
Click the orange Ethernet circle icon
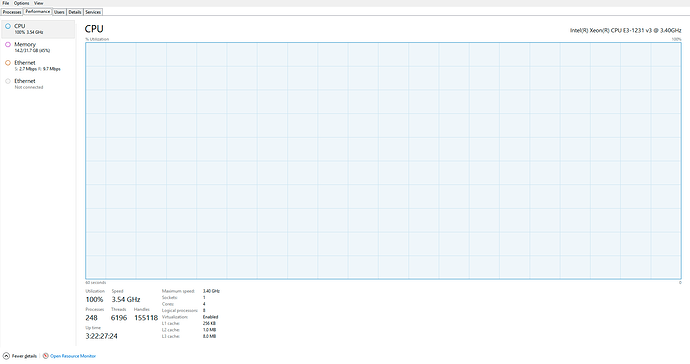click(8, 63)
